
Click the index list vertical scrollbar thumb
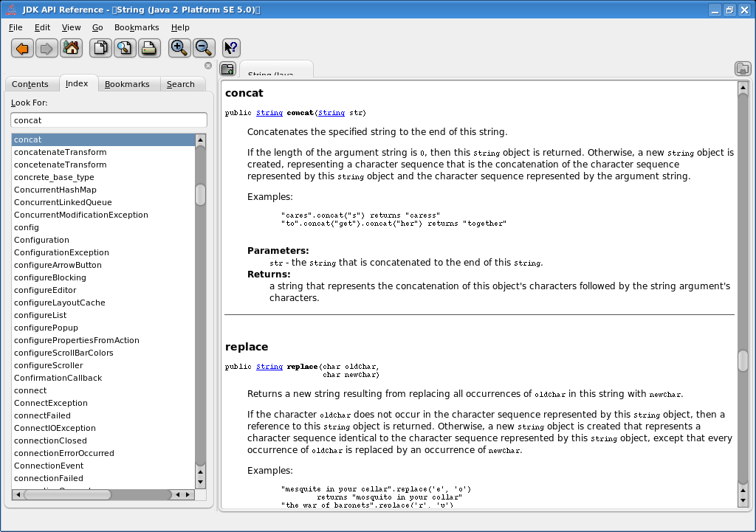pos(201,195)
